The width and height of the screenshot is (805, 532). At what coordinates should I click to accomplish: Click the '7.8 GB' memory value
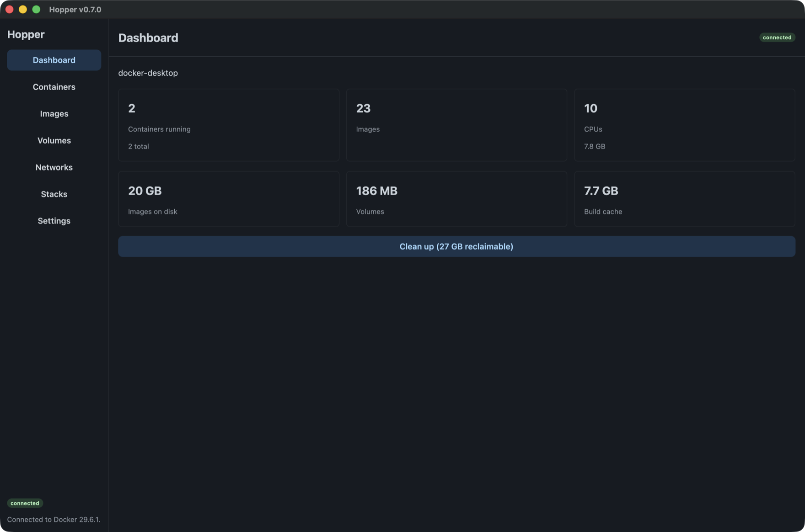(595, 146)
